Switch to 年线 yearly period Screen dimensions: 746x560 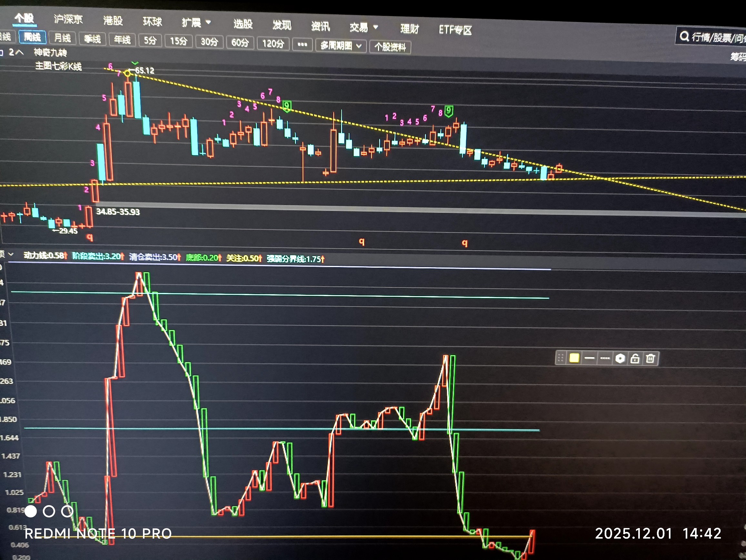point(122,40)
